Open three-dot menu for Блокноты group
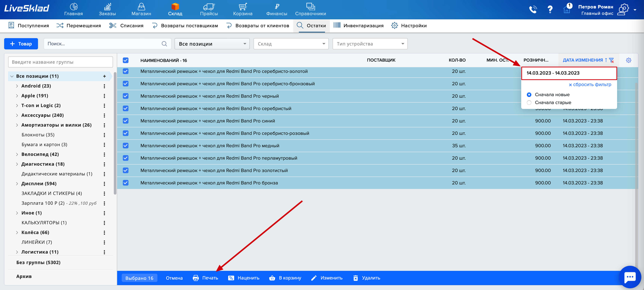This screenshot has width=644, height=290. tap(104, 135)
